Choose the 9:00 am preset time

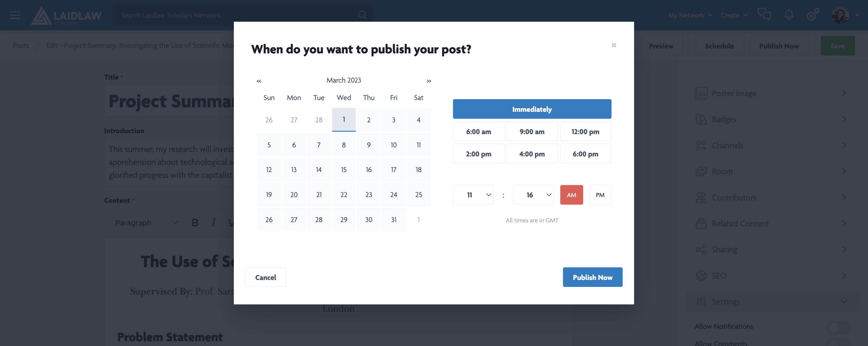pyautogui.click(x=532, y=132)
